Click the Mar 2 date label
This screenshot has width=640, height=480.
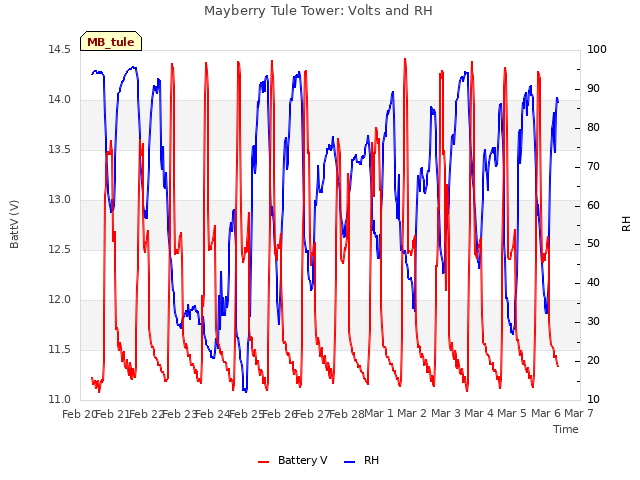(412, 413)
